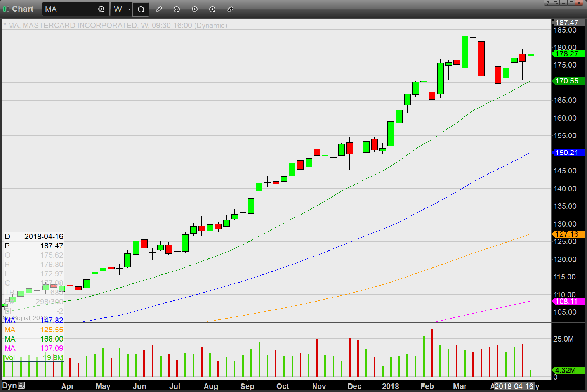Click the D 2018-04-16 date row
The height and width of the screenshot is (392, 587).
click(x=34, y=236)
